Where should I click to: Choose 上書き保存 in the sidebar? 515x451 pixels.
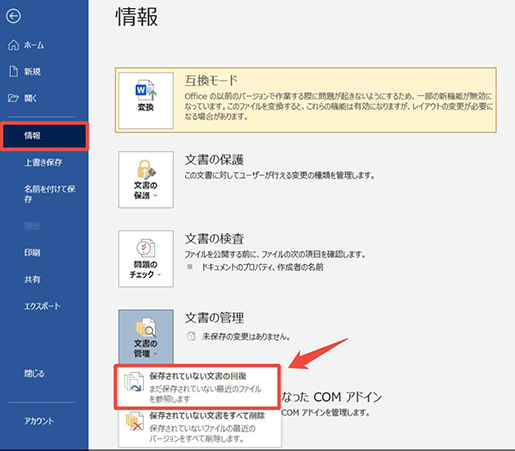coord(43,162)
